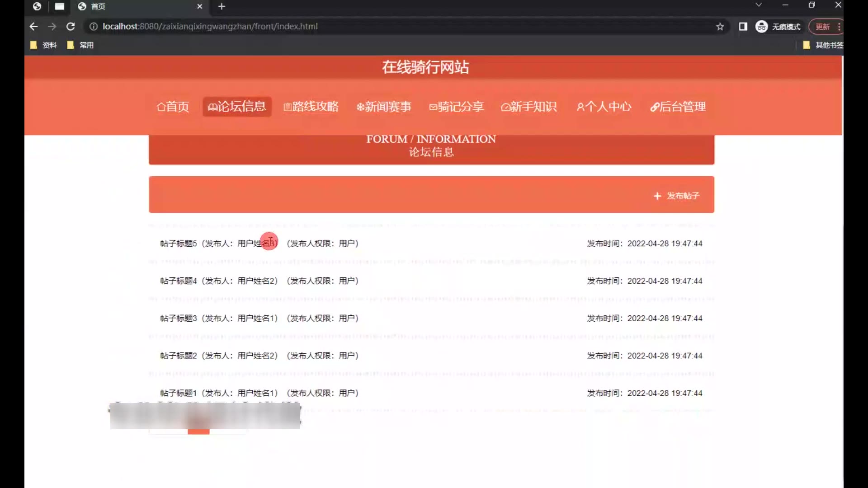Screen dimensions: 868x488
Task: Click the browser forward arrow
Action: (52, 27)
